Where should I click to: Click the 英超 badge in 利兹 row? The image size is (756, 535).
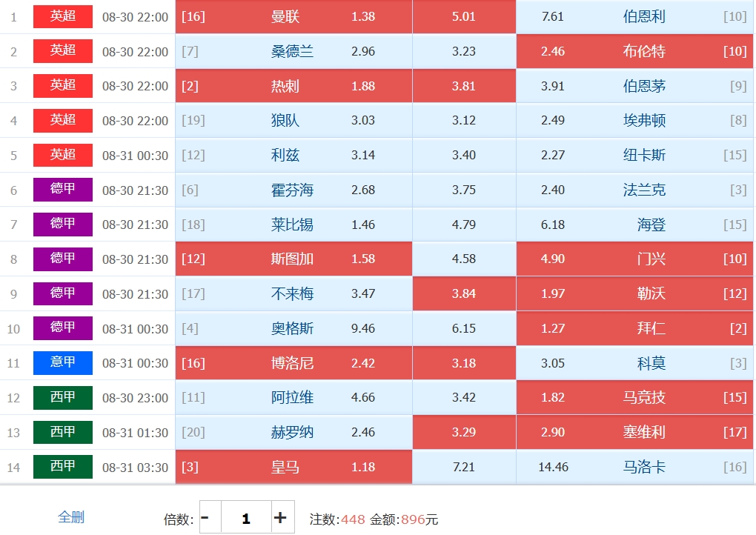[63, 155]
